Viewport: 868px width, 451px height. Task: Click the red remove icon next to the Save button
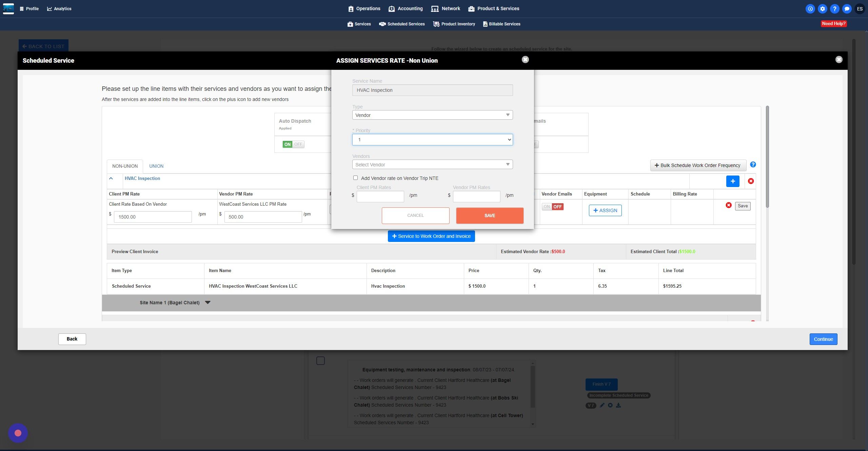728,205
